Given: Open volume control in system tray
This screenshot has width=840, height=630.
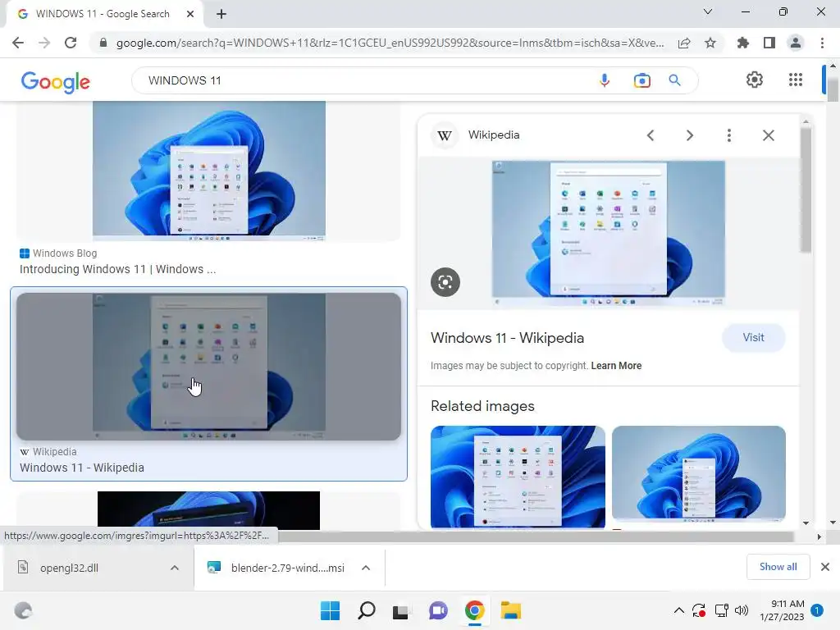Looking at the screenshot, I should [x=742, y=610].
